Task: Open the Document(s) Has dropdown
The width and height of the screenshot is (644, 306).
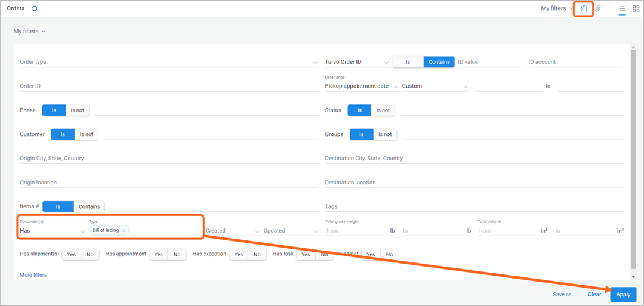Action: click(x=53, y=231)
